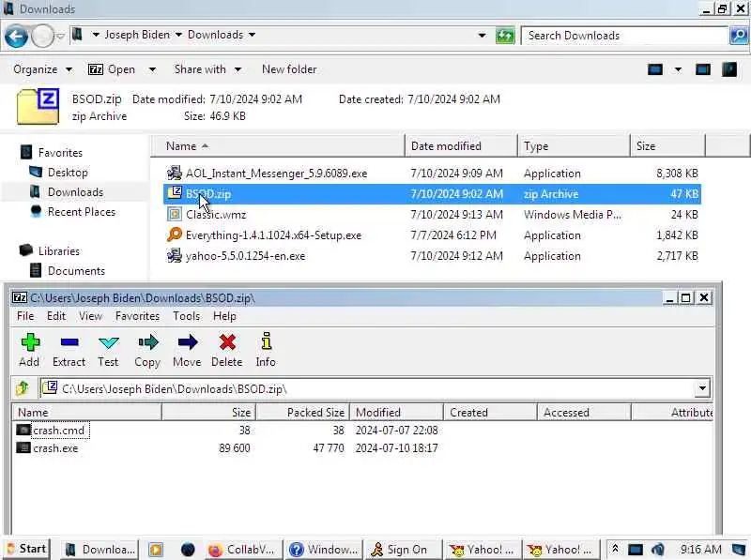Expand the Open button dropdown arrow
The width and height of the screenshot is (751, 560).
(x=152, y=69)
